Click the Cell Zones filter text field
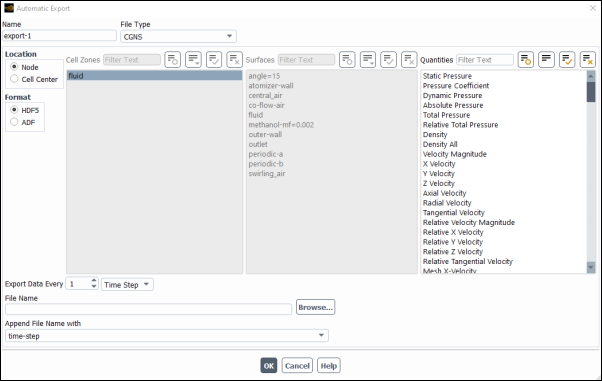Image resolution: width=602 pixels, height=381 pixels. (x=132, y=60)
